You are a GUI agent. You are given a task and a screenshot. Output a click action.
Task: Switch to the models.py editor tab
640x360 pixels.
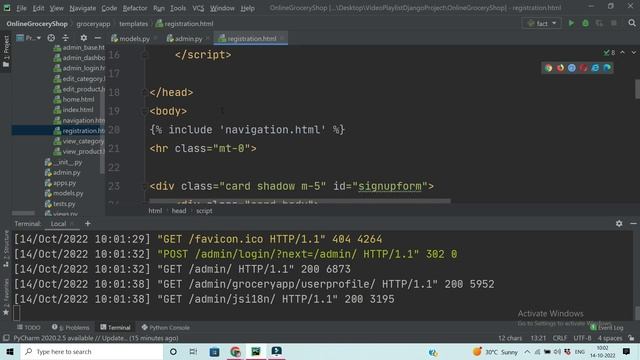coord(134,39)
